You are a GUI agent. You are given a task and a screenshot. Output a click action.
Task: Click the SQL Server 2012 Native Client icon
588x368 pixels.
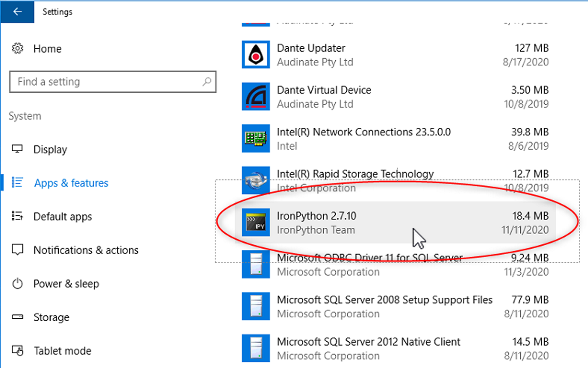[x=256, y=348]
